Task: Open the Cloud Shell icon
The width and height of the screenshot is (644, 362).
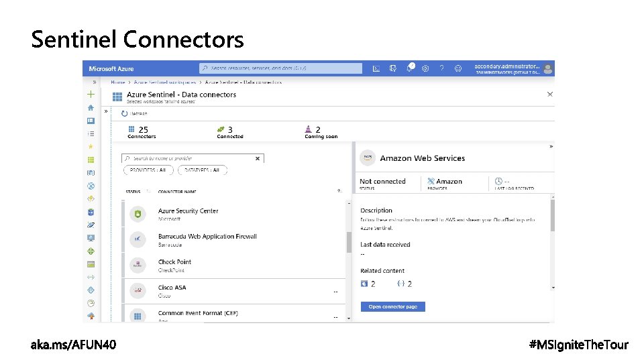Action: (x=376, y=68)
